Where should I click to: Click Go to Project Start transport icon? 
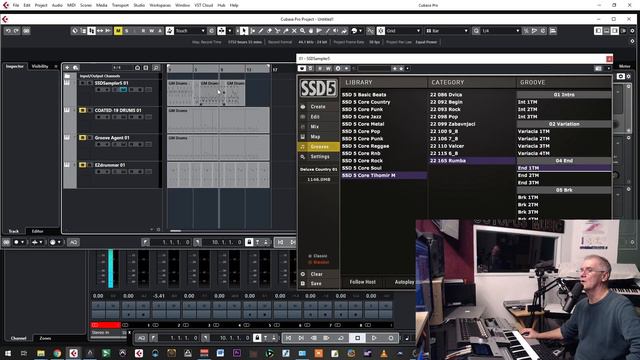point(288,338)
